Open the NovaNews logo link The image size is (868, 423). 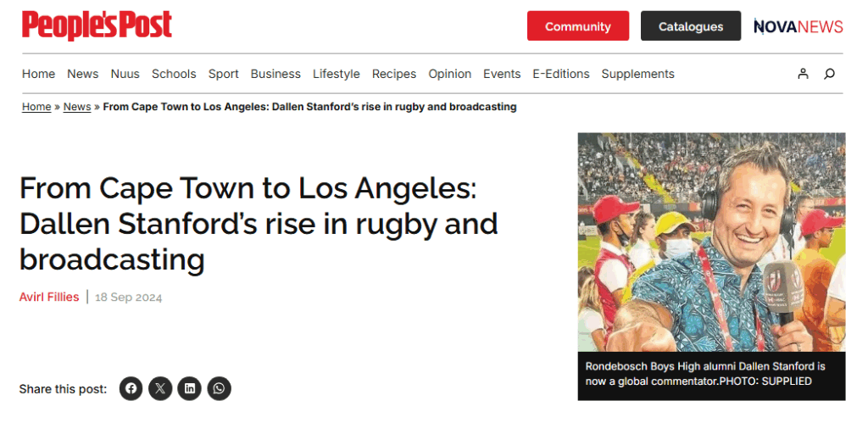(798, 26)
